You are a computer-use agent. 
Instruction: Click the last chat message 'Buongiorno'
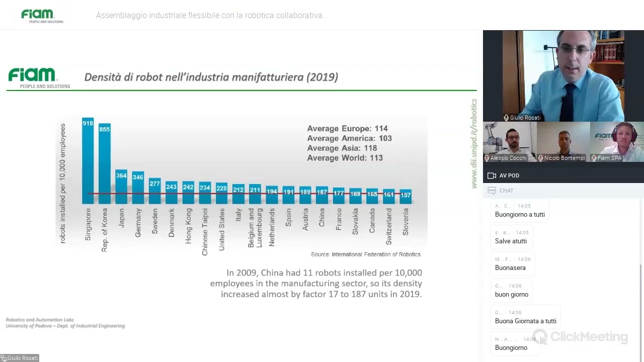pyautogui.click(x=511, y=348)
